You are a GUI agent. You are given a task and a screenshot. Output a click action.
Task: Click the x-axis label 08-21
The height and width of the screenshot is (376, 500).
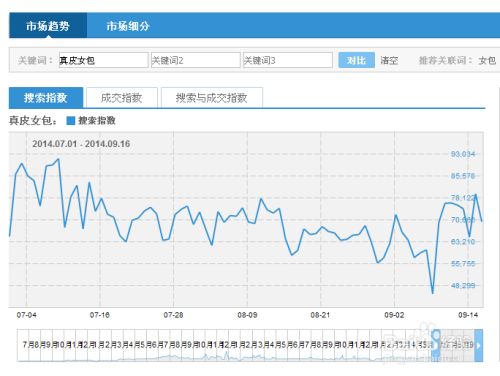point(320,315)
